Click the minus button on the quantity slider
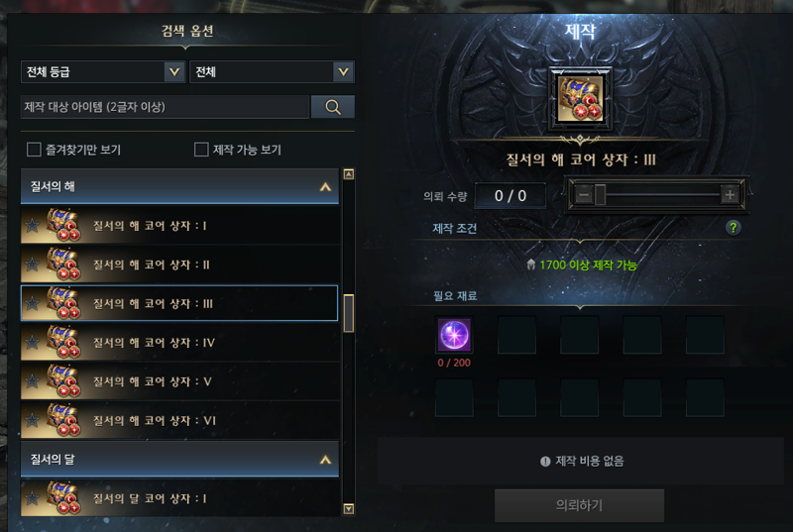The height and width of the screenshot is (532, 793). coord(584,194)
